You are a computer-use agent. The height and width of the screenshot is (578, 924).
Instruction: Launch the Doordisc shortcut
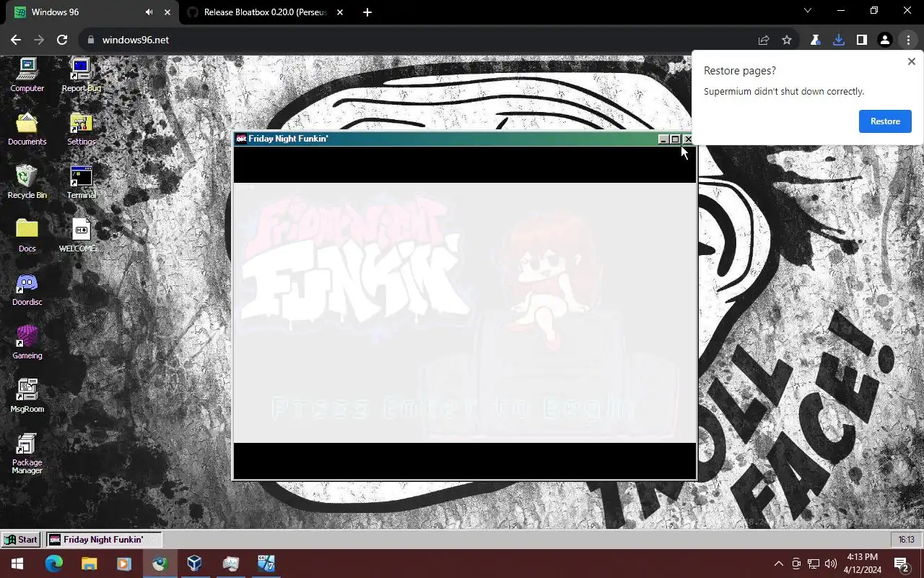tap(27, 289)
